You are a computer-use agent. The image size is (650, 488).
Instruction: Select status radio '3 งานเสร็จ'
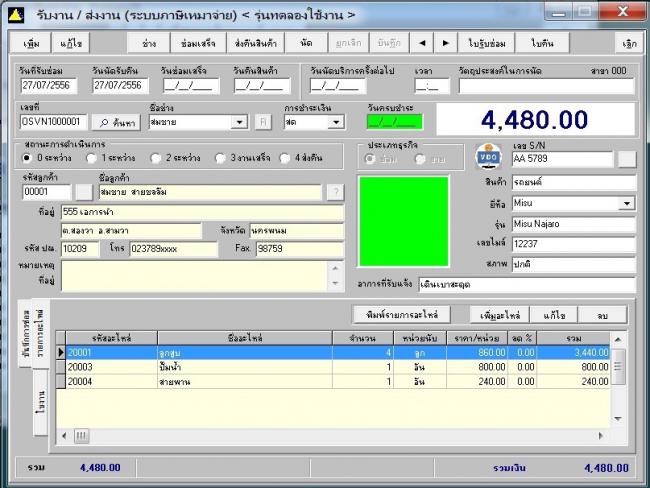click(220, 158)
